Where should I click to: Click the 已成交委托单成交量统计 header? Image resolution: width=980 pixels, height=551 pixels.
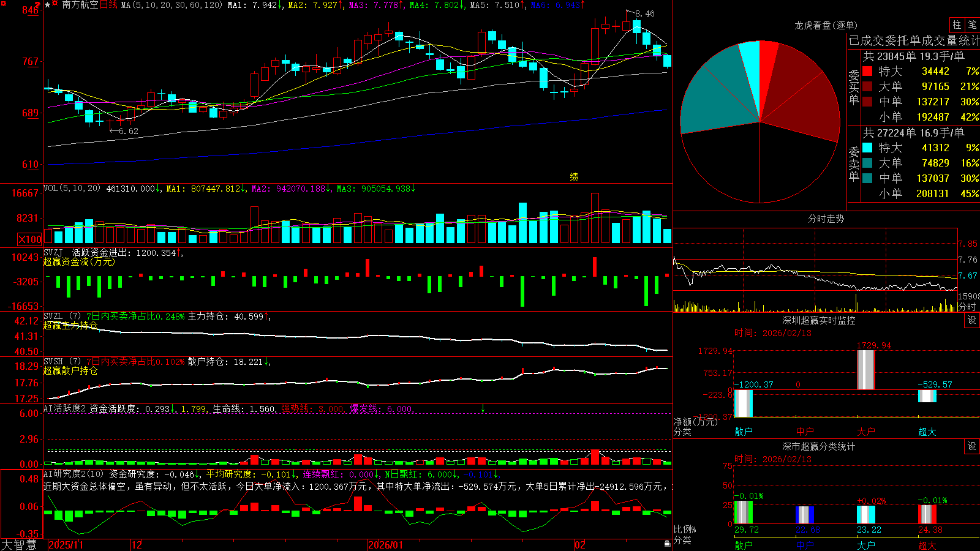(914, 40)
